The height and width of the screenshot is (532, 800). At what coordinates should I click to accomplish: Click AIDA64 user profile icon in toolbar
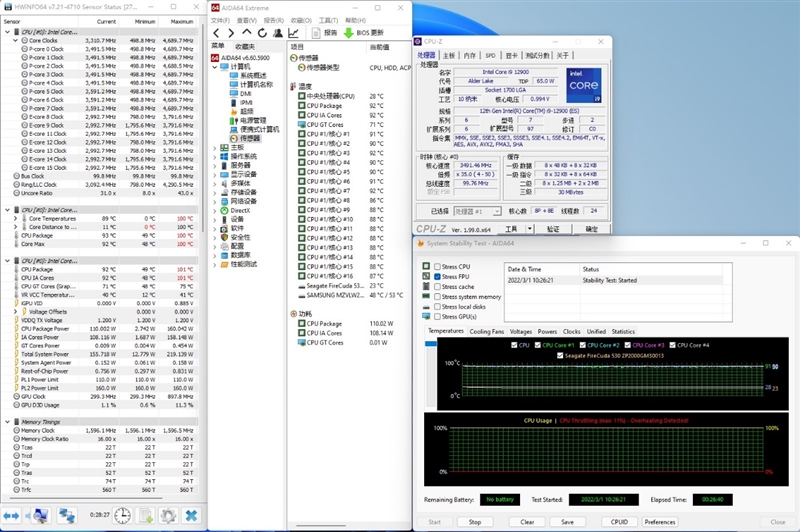(278, 33)
